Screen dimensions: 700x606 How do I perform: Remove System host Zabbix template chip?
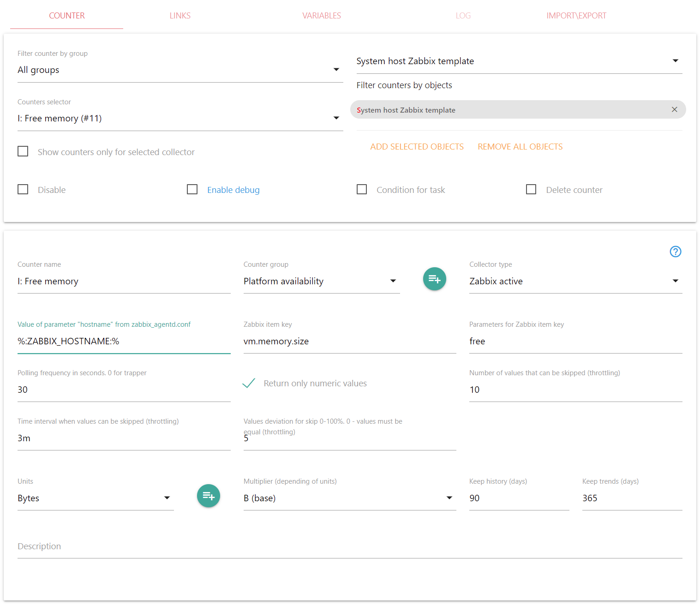(x=674, y=109)
